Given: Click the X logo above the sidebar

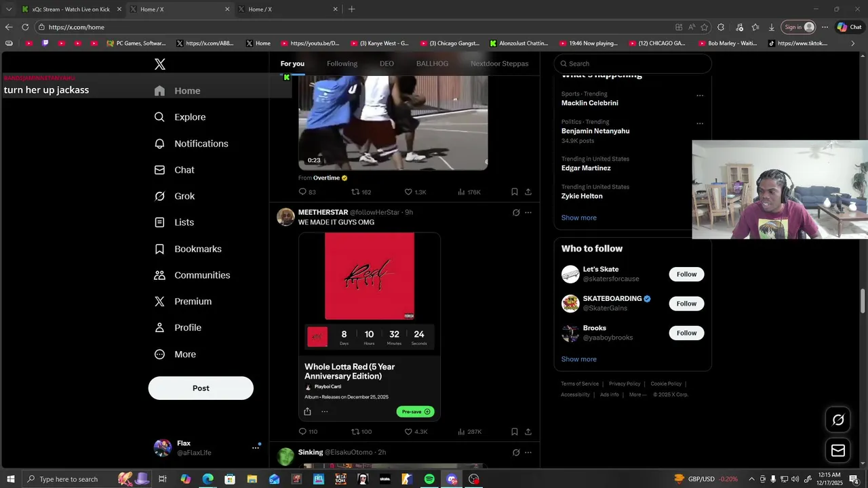Looking at the screenshot, I should [160, 64].
